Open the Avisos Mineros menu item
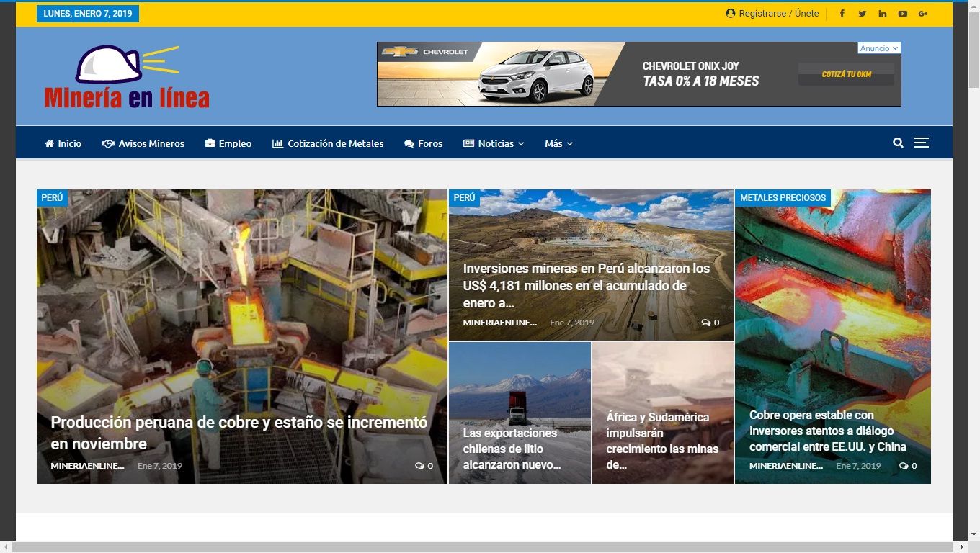The height and width of the screenshot is (553, 980). [x=143, y=143]
